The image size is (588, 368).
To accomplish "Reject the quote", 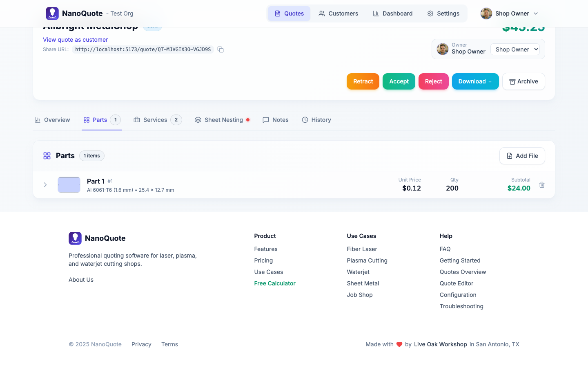I will tap(434, 81).
